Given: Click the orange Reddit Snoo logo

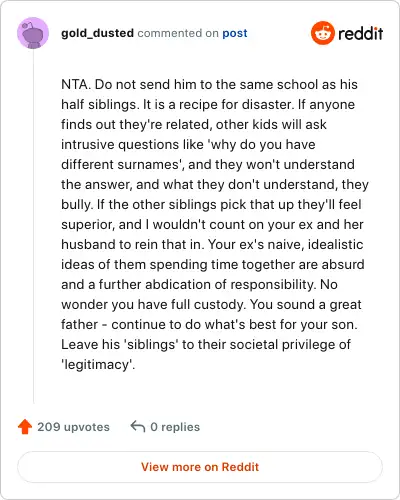Looking at the screenshot, I should [x=323, y=33].
